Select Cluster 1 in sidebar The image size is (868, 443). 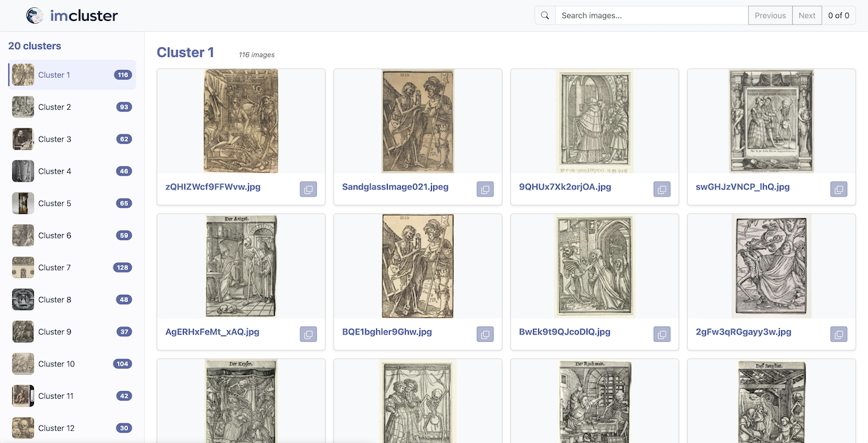72,75
